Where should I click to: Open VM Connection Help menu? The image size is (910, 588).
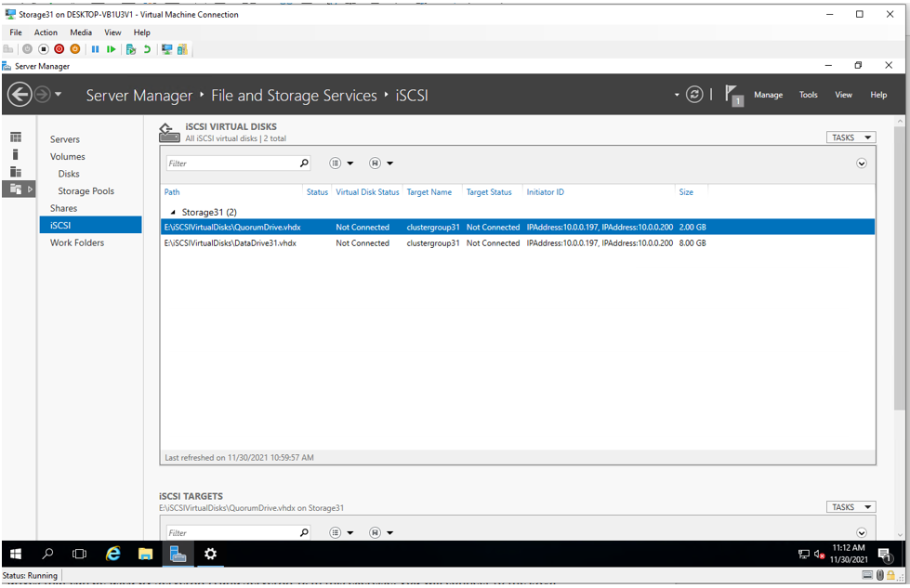(141, 33)
